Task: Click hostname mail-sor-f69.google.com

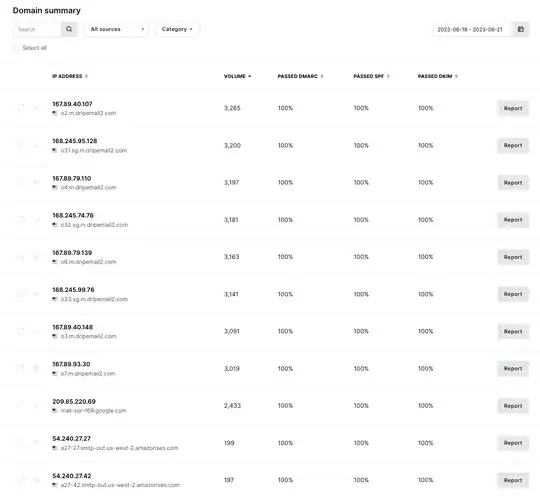Action: pyautogui.click(x=93, y=411)
